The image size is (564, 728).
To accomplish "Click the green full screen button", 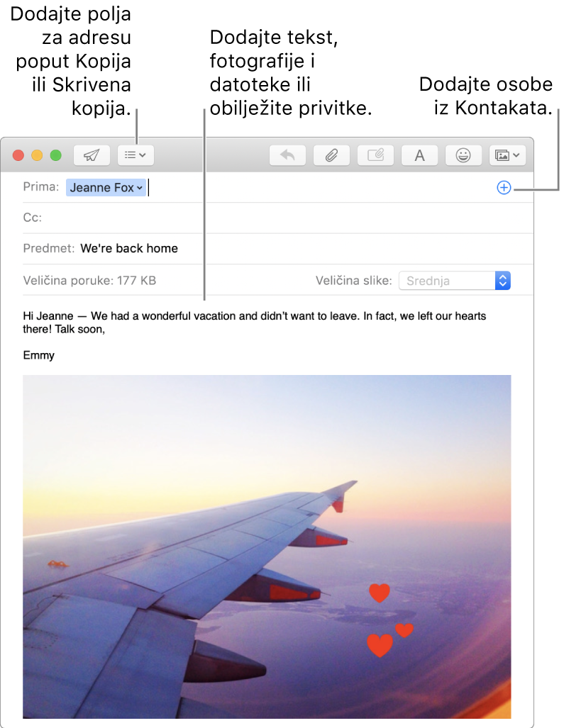I will 55,155.
